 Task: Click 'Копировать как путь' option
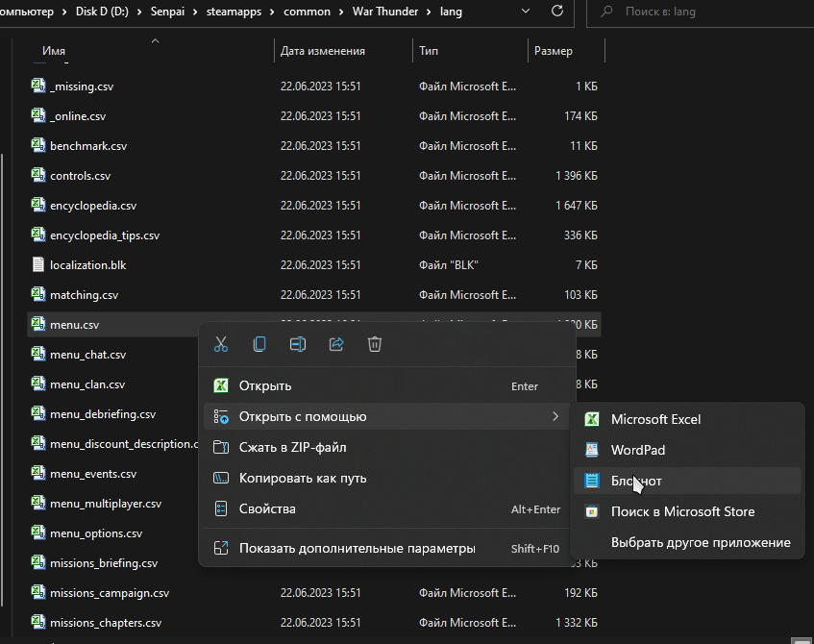[x=303, y=478]
